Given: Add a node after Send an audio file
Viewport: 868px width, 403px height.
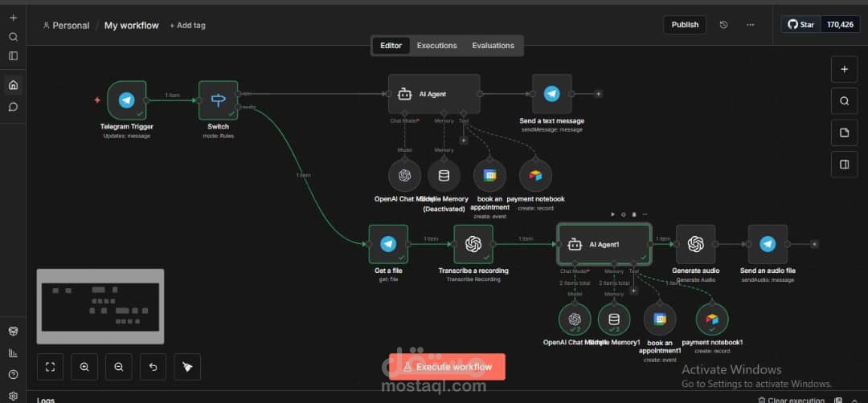Looking at the screenshot, I should 814,244.
